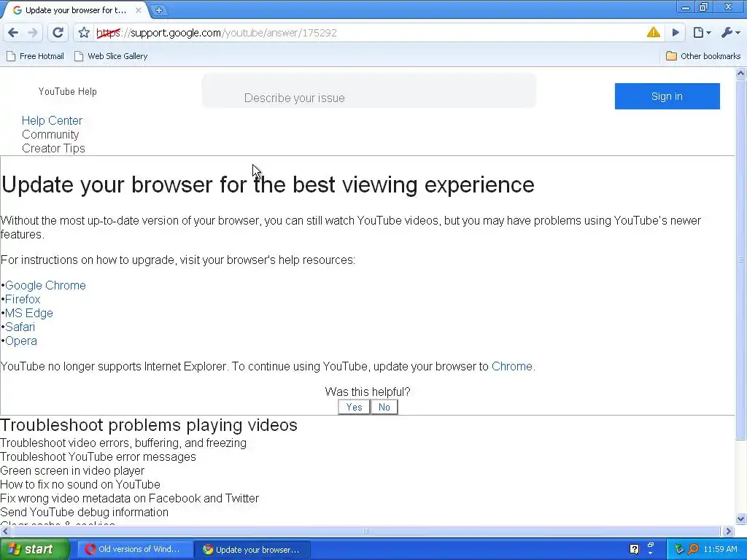This screenshot has width=747, height=560.
Task: Click the horizontal scrollbar thumb
Action: [366, 531]
